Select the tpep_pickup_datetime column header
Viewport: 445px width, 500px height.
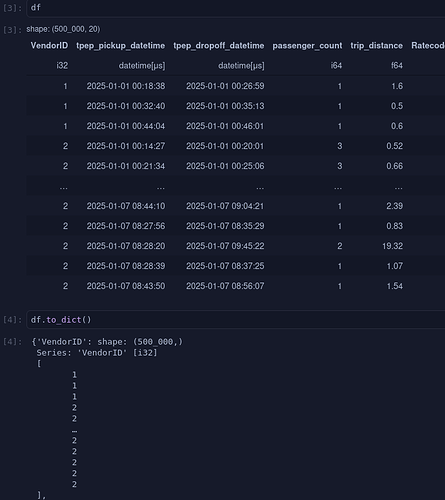point(121,46)
